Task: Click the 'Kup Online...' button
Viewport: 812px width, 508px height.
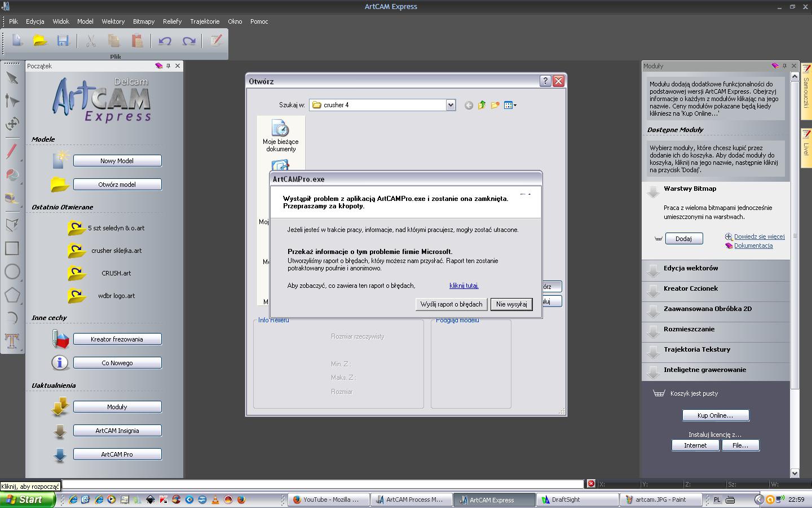Action: 716,415
